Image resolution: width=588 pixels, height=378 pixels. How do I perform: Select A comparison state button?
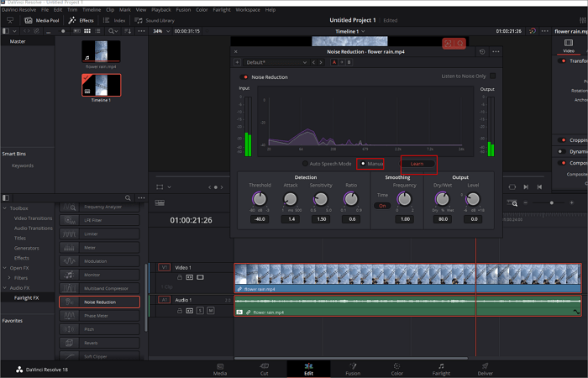tap(334, 62)
